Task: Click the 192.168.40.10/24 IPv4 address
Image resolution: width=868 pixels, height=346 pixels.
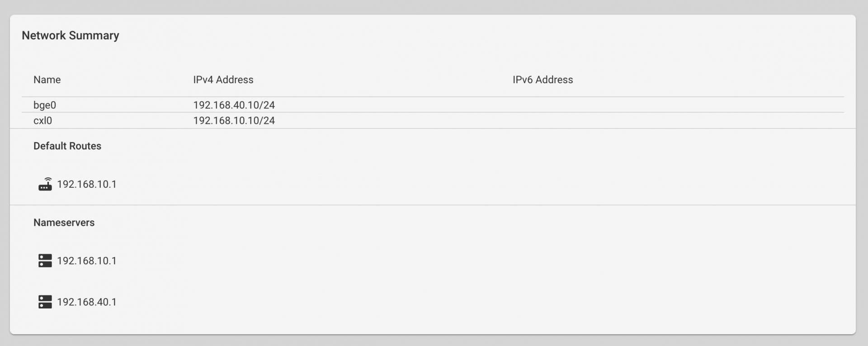Action: (234, 105)
